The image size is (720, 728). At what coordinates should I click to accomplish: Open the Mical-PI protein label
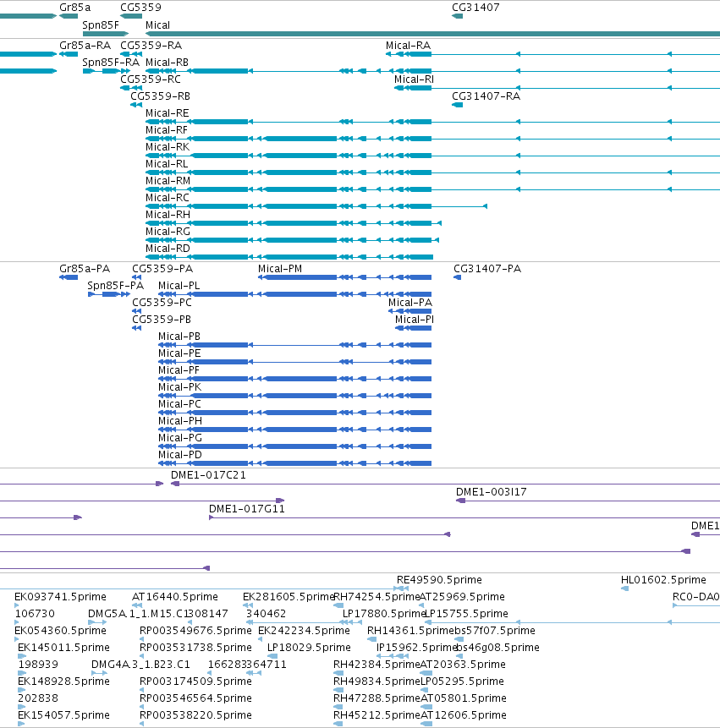click(415, 320)
